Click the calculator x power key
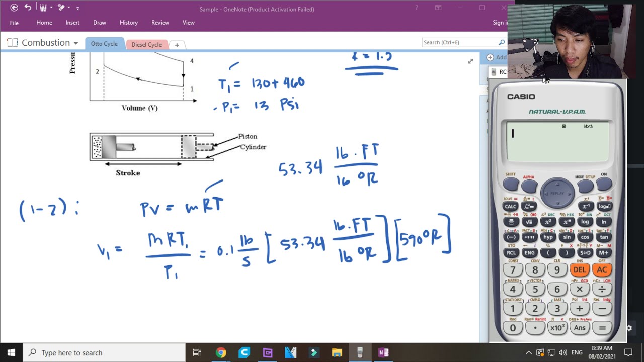 click(567, 222)
